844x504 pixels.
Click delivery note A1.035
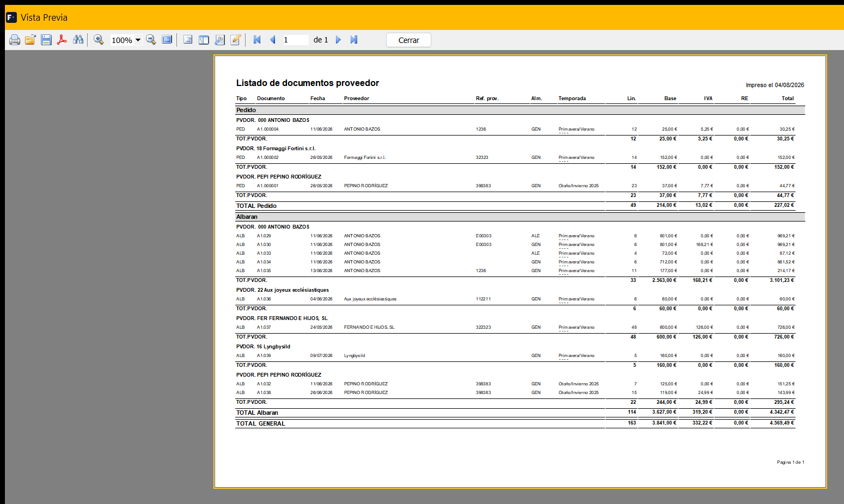[264, 271]
